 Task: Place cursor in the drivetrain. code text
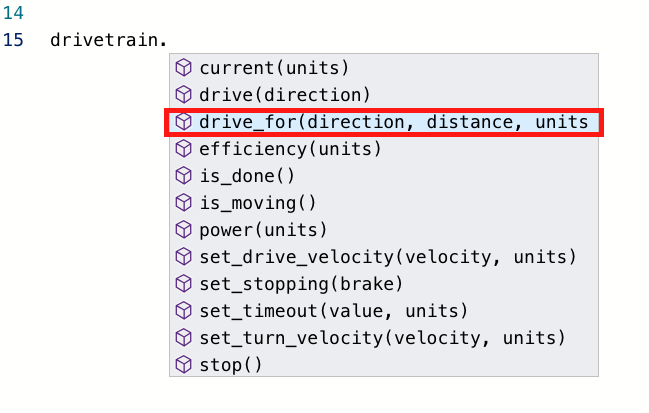[x=108, y=41]
